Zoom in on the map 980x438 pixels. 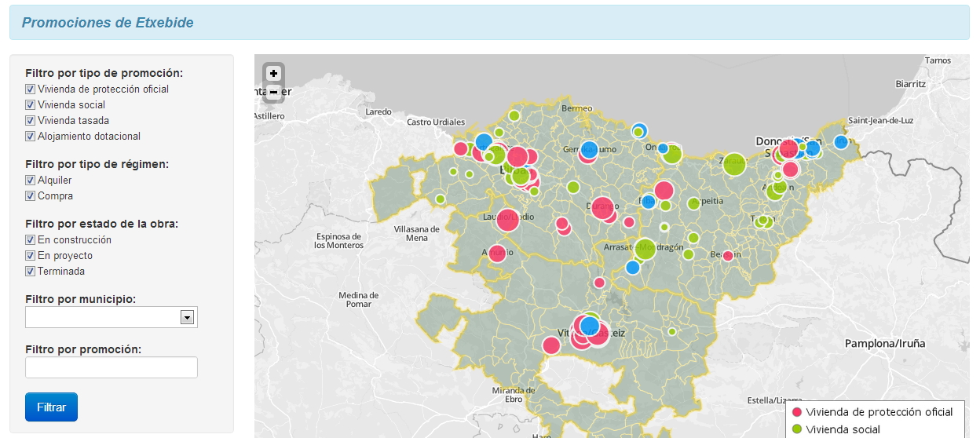(273, 74)
